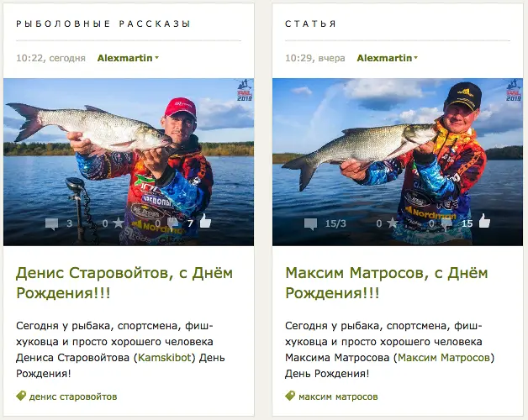This screenshot has width=528, height=420.
Task: Click thumbs-up icon on Максим Матросов article
Action: pyautogui.click(x=484, y=221)
